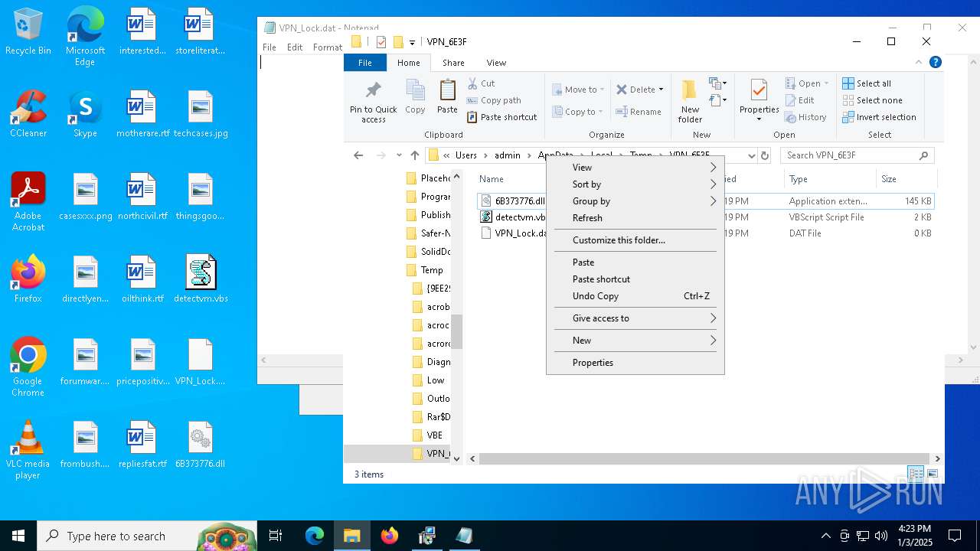The width and height of the screenshot is (980, 551).
Task: Switch to the Share ribbon tab
Action: (453, 63)
